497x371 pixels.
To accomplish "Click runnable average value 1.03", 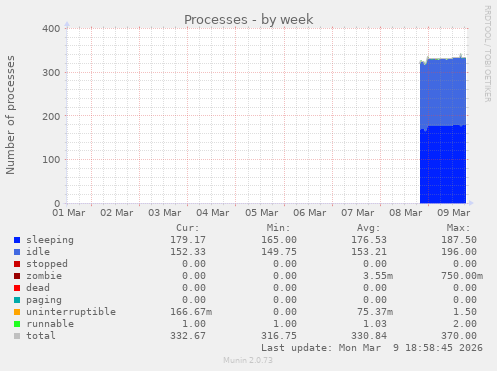I will point(375,324).
